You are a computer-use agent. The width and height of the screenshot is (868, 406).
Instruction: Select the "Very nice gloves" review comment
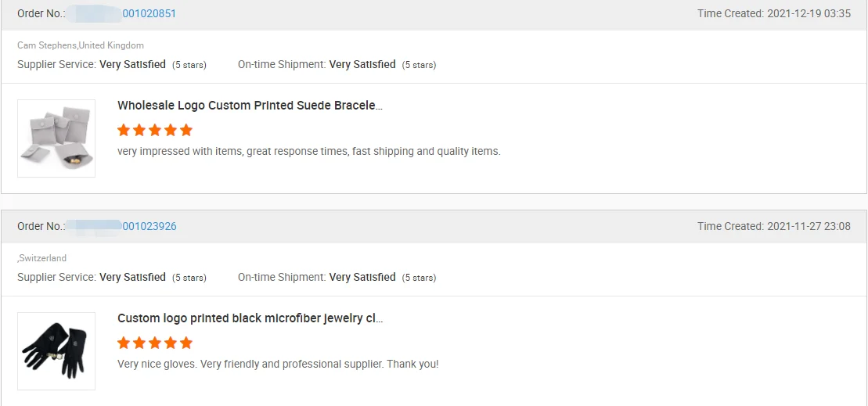pos(278,364)
